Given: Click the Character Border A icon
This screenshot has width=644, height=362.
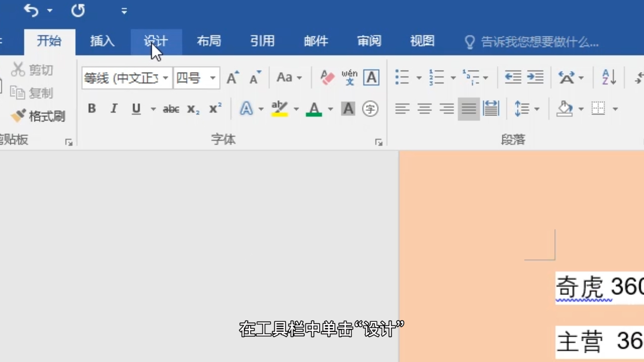Looking at the screenshot, I should click(371, 77).
